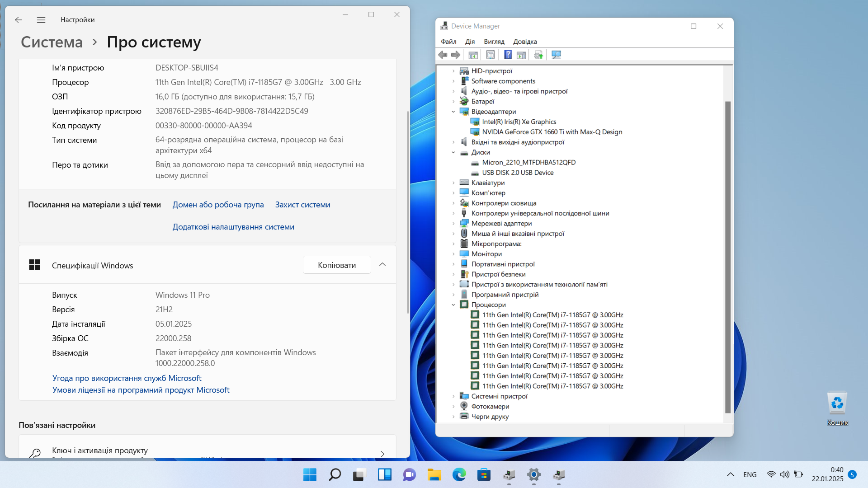The width and height of the screenshot is (868, 488).
Task: Select the Micron_2210_MTFDHBA512QFD disk
Action: pyautogui.click(x=528, y=162)
